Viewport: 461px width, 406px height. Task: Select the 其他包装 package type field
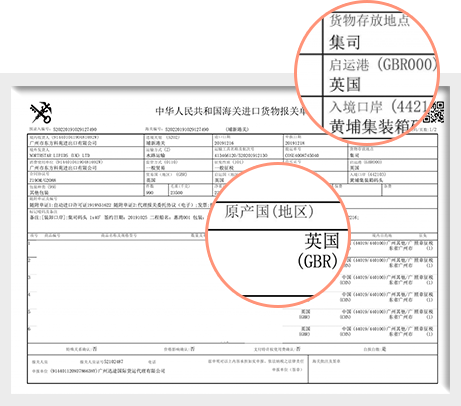(x=38, y=193)
